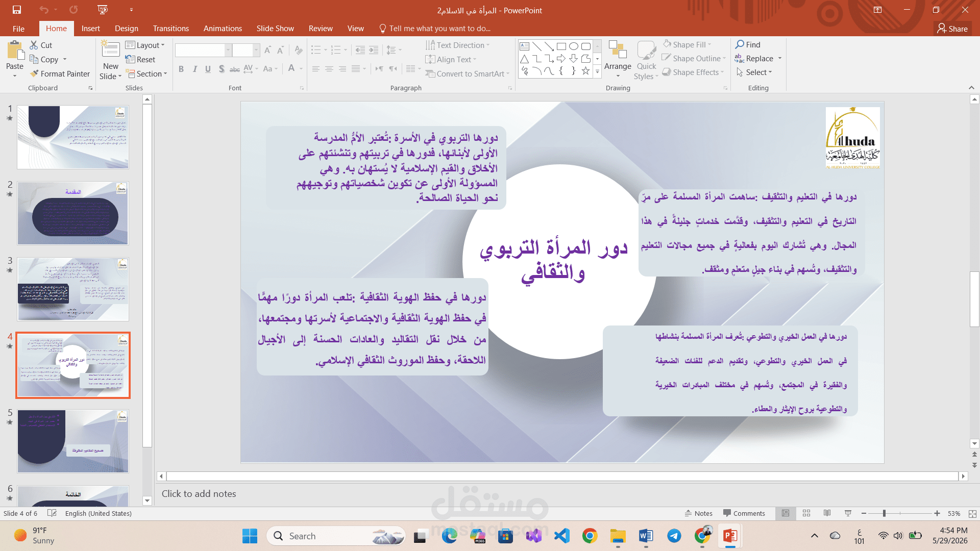Click Increase Font Size icon
Image resolution: width=980 pixels, height=551 pixels.
click(267, 50)
